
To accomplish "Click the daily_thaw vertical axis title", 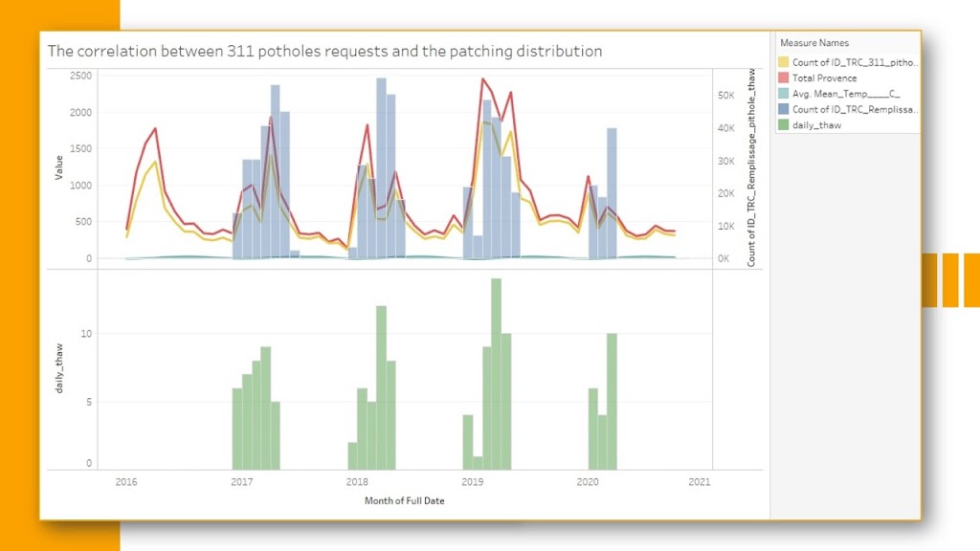I will pos(59,368).
